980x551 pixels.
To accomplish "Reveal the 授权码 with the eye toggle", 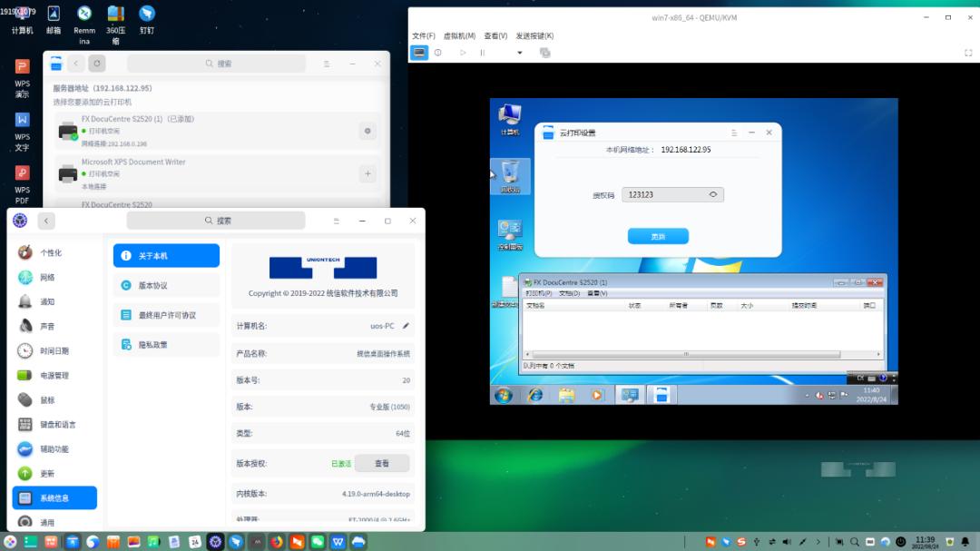I will click(x=711, y=193).
